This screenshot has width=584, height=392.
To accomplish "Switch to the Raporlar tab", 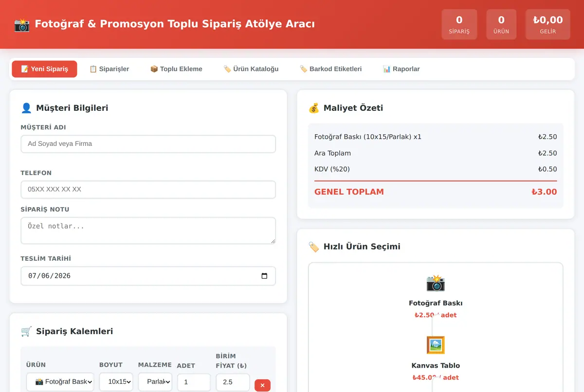I will [401, 69].
